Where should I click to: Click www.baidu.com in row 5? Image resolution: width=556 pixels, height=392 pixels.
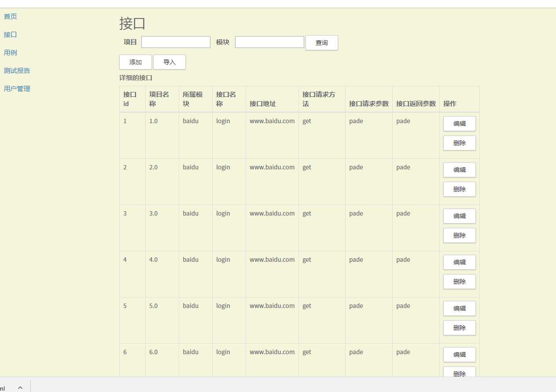tap(272, 306)
